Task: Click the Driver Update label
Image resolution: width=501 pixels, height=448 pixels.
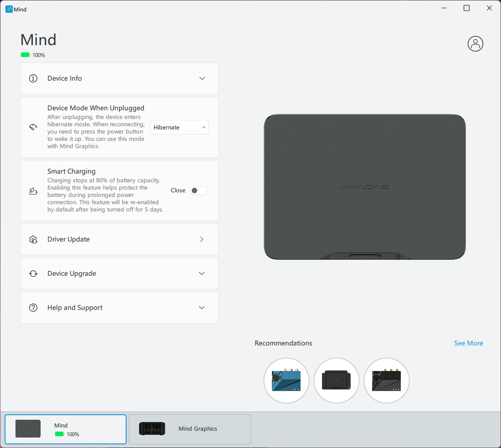Action: (68, 239)
